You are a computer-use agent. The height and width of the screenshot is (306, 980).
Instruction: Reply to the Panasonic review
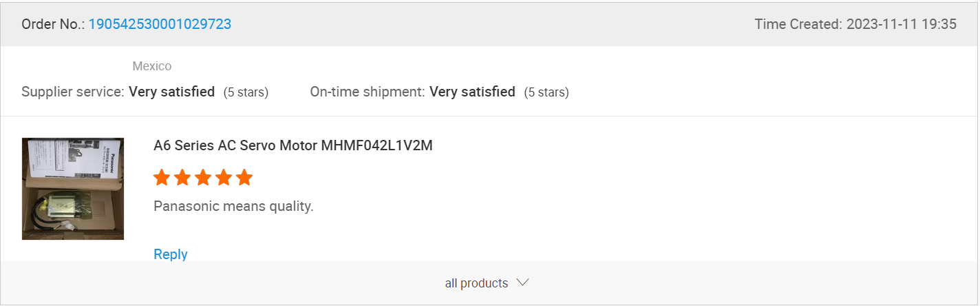pyautogui.click(x=171, y=254)
